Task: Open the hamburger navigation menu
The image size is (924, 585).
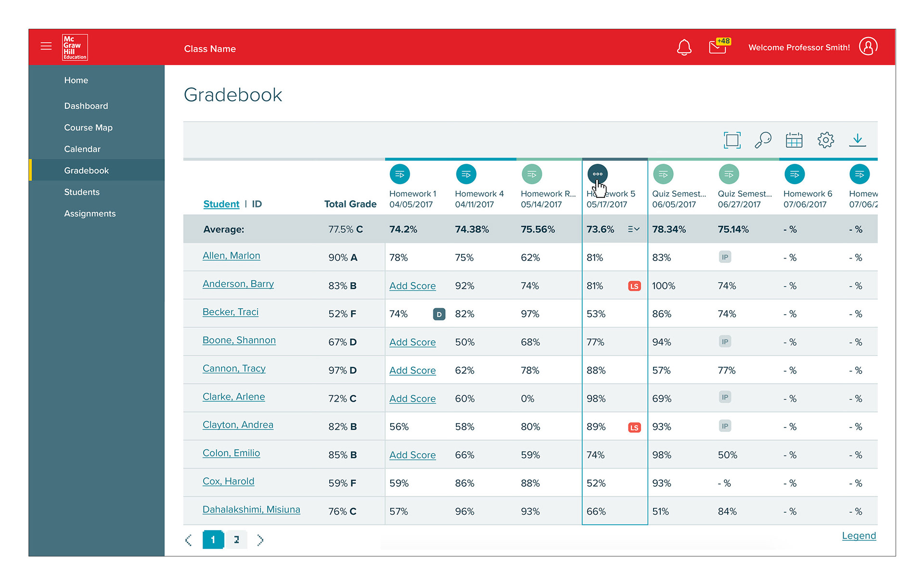Action: click(46, 46)
